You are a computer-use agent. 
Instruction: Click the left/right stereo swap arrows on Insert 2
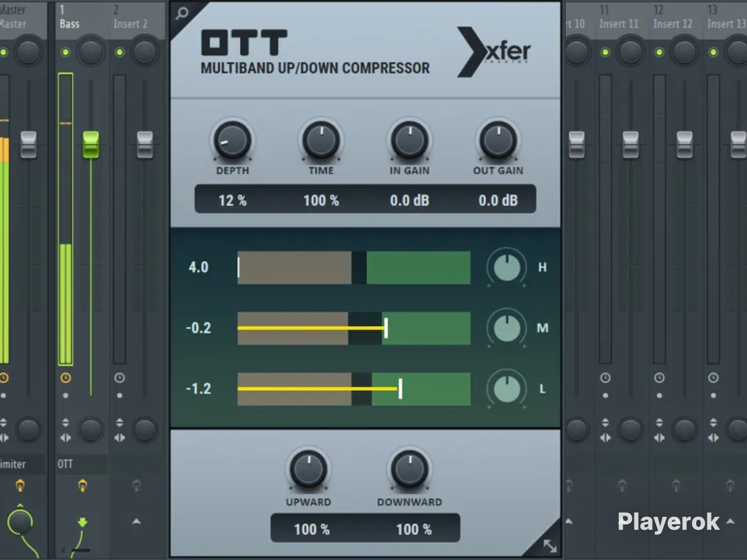(120, 437)
